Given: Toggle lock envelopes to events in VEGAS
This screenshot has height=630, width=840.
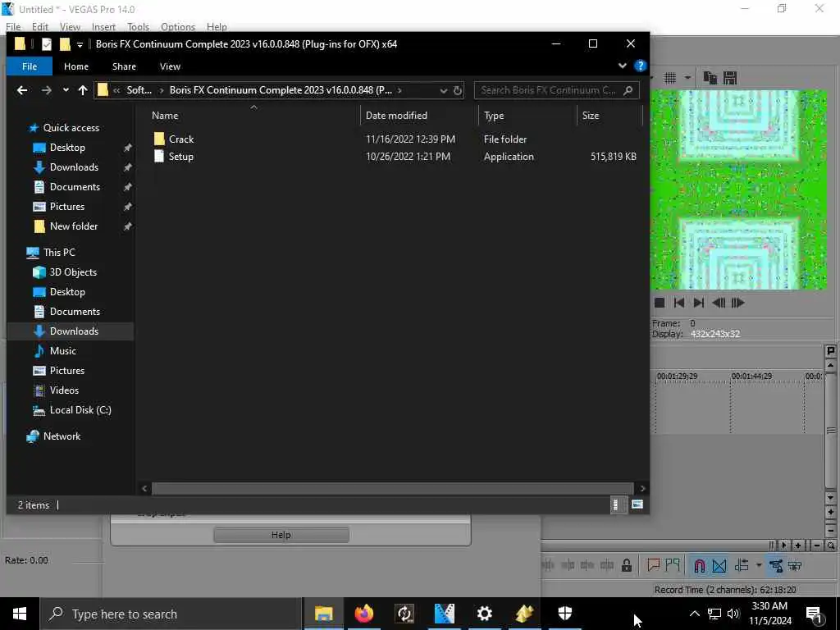Looking at the screenshot, I should pos(775,566).
